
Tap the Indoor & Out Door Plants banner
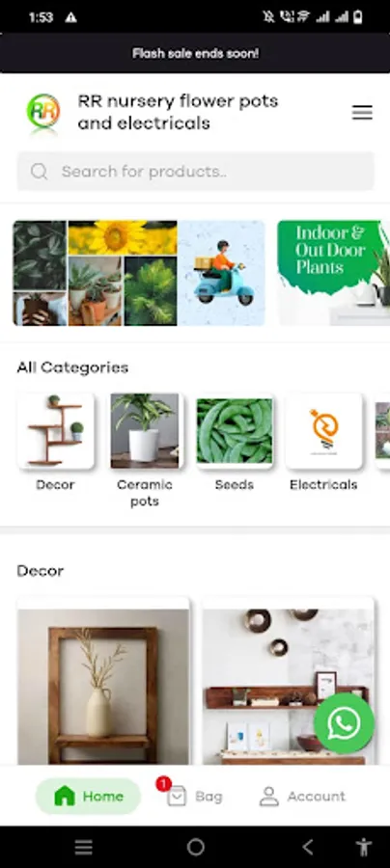(x=333, y=273)
